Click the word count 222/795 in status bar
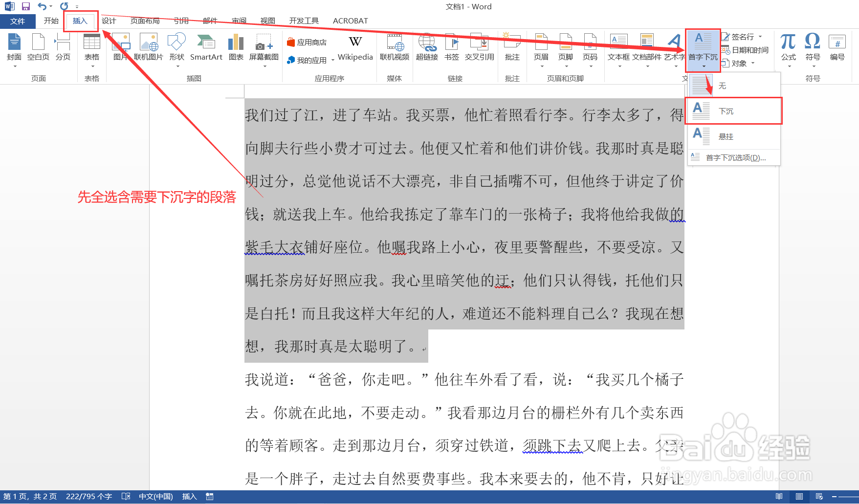This screenshot has height=504, width=859. click(x=89, y=497)
